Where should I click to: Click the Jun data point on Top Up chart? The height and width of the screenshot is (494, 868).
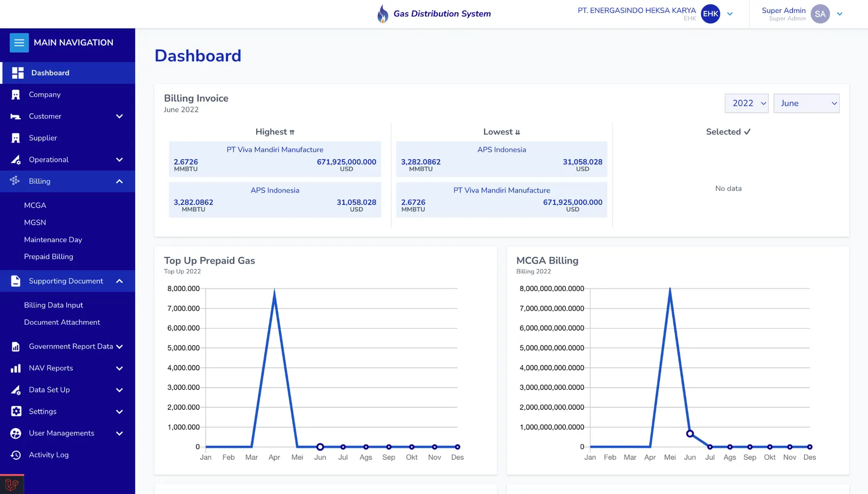320,447
